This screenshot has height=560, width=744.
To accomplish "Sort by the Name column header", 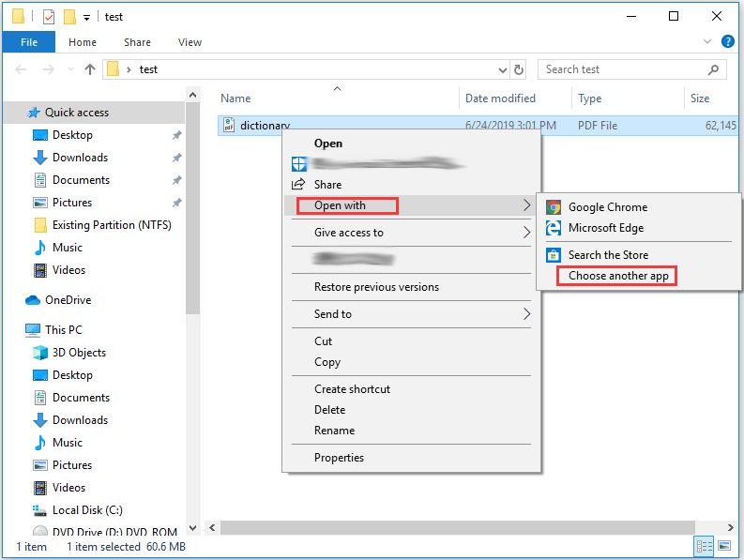I will tap(235, 98).
